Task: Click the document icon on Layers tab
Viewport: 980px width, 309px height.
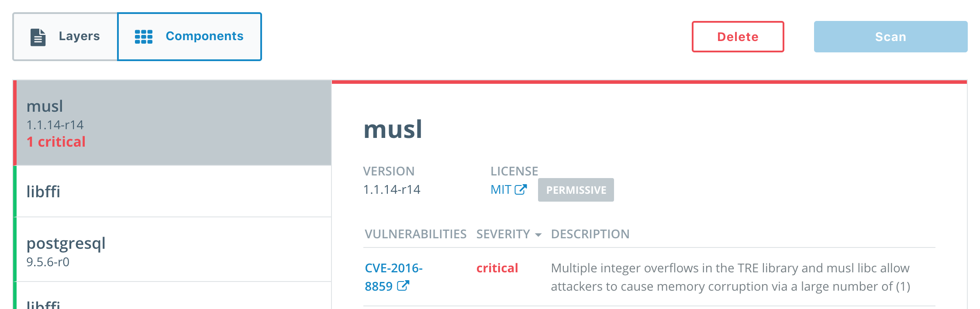Action: pos(38,37)
